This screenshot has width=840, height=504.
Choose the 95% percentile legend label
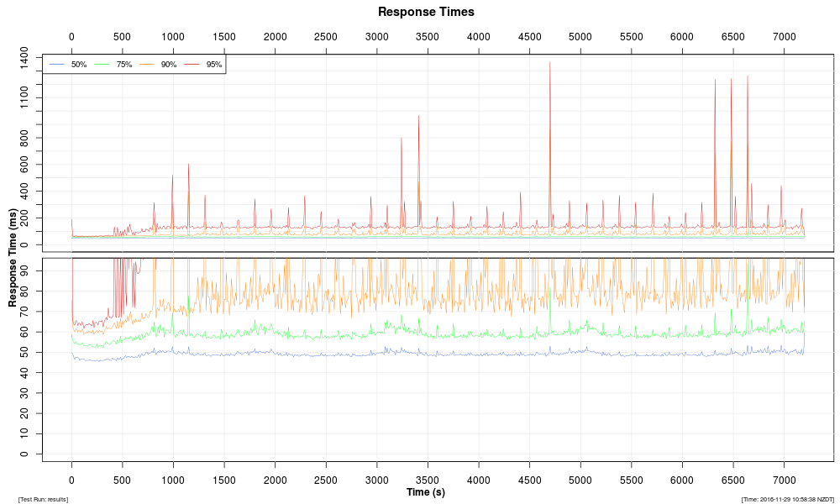214,65
